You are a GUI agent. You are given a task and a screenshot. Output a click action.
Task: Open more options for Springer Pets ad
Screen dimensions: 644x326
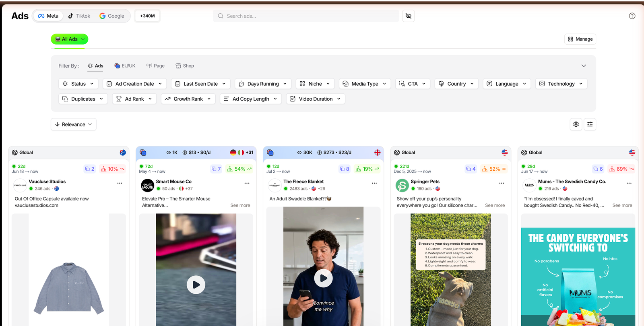502,183
